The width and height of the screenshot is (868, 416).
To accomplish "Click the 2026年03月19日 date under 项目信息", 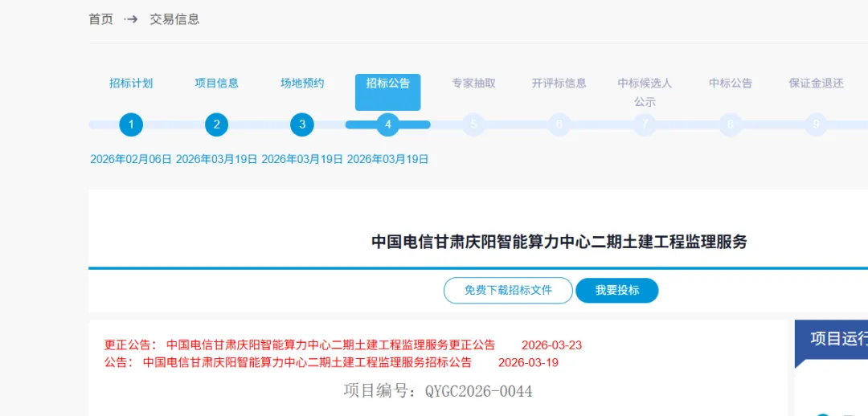I will click(216, 159).
